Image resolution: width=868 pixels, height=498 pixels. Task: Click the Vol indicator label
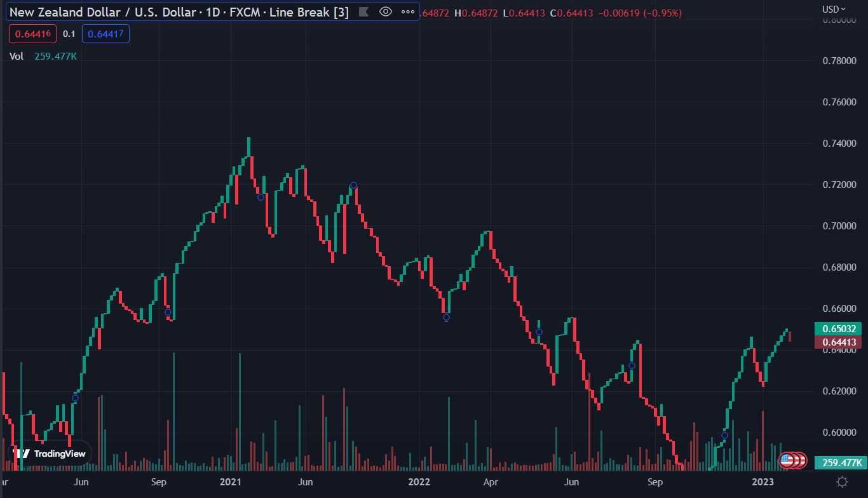[17, 56]
